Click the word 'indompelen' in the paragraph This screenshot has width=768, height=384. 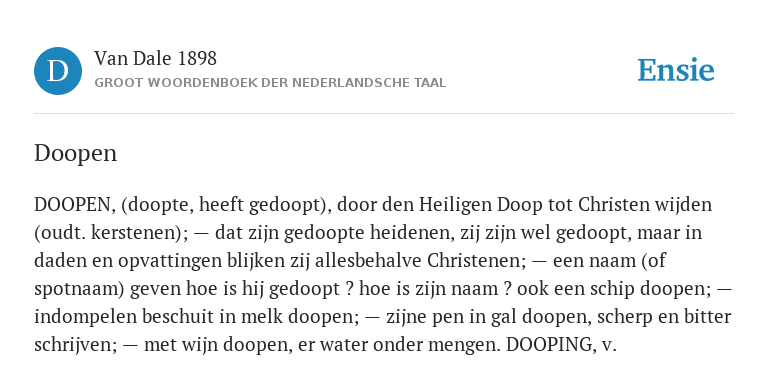tap(85, 316)
